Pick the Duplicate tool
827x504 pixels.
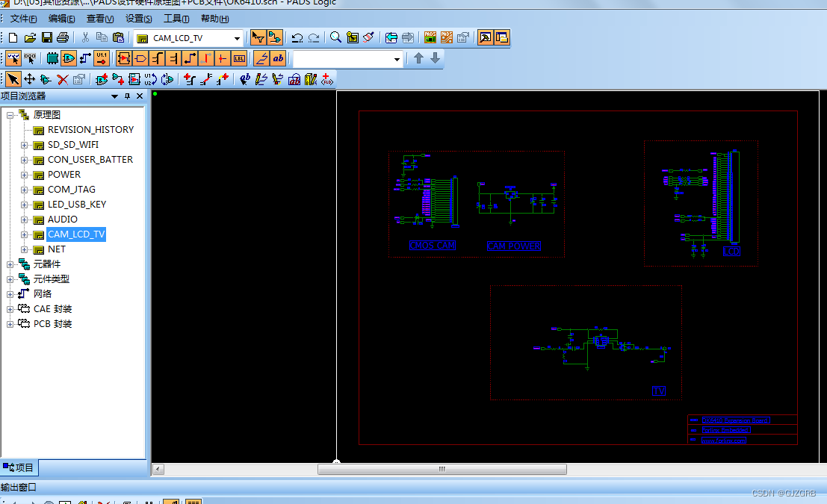[x=46, y=79]
